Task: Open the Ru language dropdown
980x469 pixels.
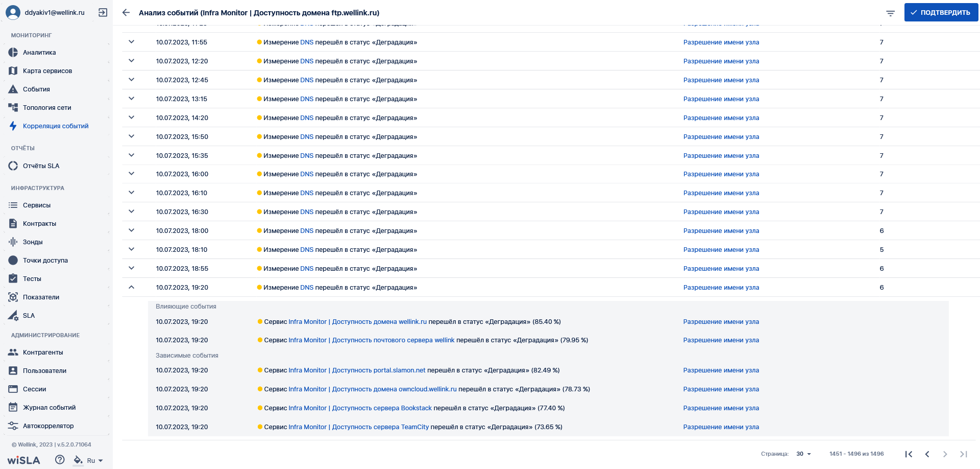Action: click(x=95, y=460)
